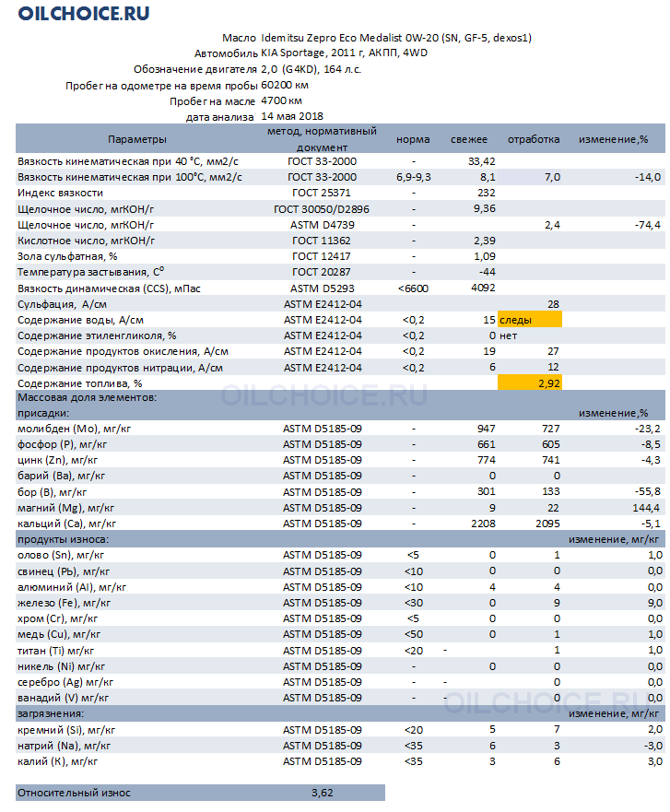
Task: Click relative wear value 3,62
Action: tap(322, 793)
